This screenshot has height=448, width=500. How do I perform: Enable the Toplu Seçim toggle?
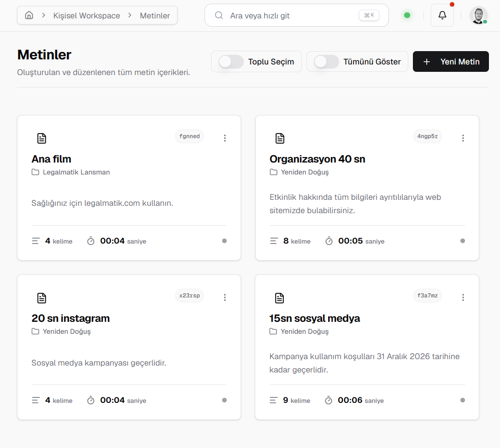point(231,62)
